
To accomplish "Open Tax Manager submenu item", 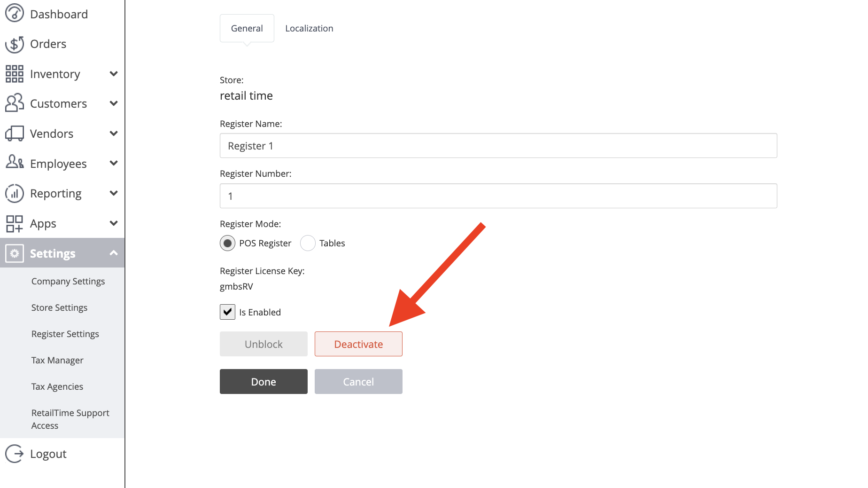I will tap(57, 360).
